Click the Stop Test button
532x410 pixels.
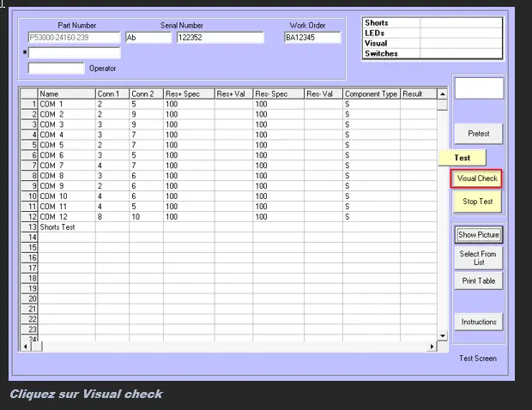[477, 202]
